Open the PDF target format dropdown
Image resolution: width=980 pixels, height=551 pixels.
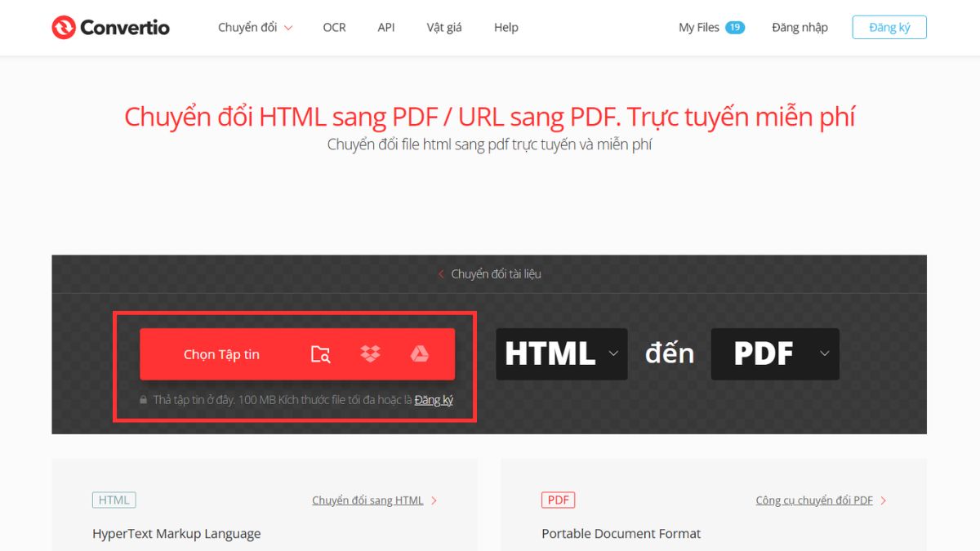[x=774, y=353]
